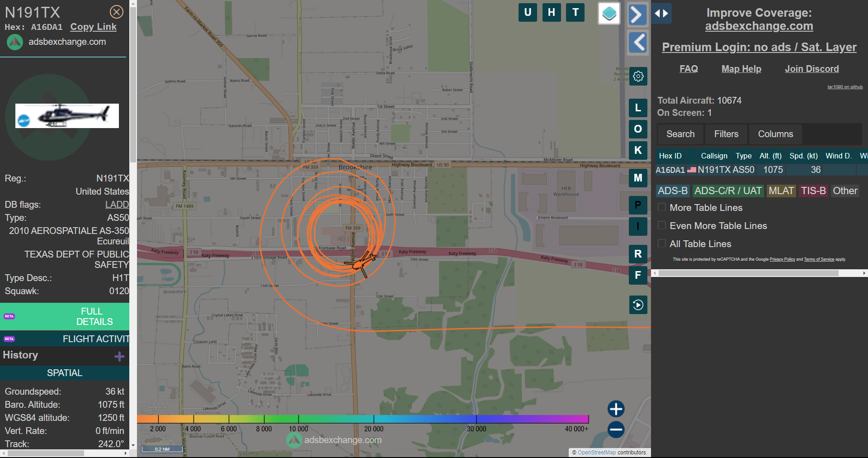Click the adsbexchange logo in left panel
868x458 pixels.
point(14,42)
